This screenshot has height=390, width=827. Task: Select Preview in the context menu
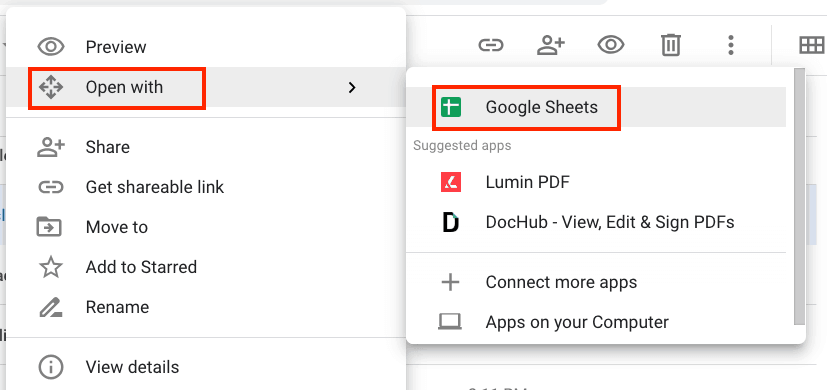coord(206,47)
